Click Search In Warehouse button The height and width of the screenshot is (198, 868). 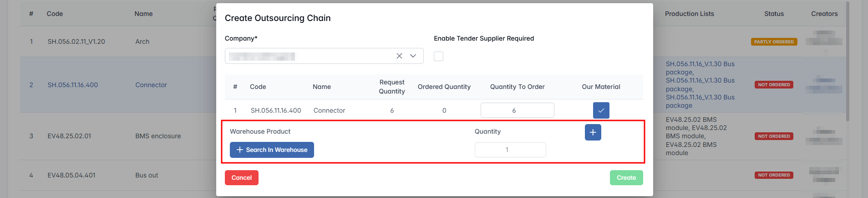272,150
